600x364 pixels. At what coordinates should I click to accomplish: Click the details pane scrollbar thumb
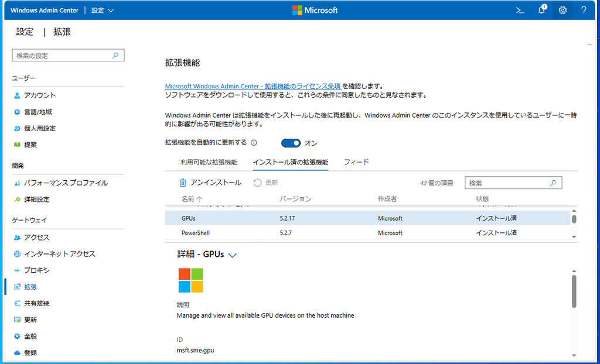pyautogui.click(x=574, y=291)
